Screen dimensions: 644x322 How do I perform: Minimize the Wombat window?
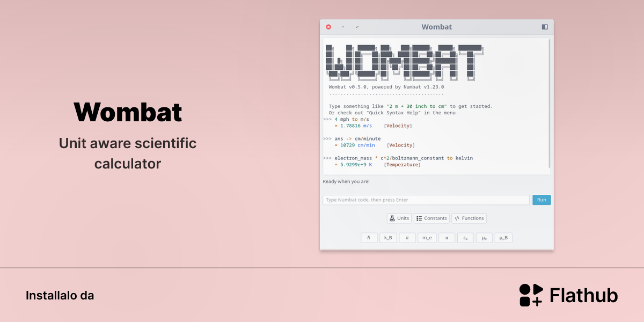pos(343,27)
